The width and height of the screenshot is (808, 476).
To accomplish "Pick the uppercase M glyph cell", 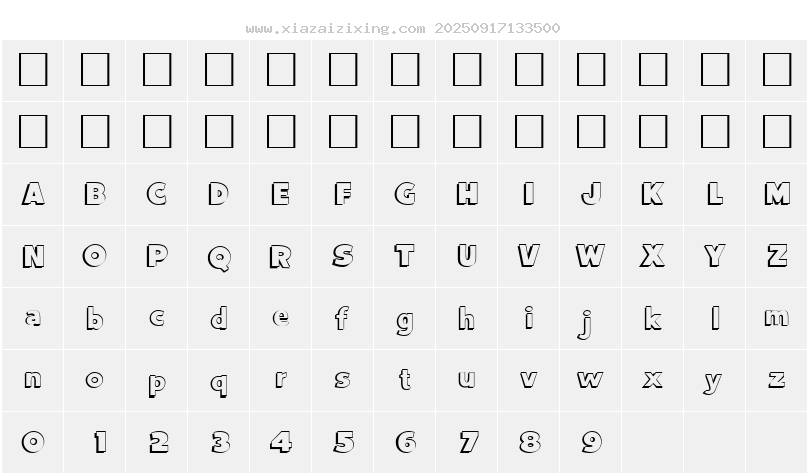I will 777,194.
